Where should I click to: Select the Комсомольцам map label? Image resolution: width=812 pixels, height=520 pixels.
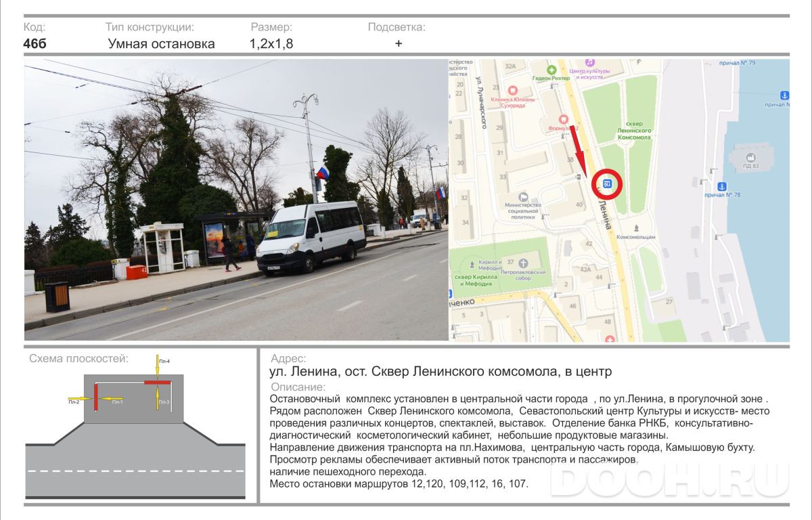pos(637,238)
